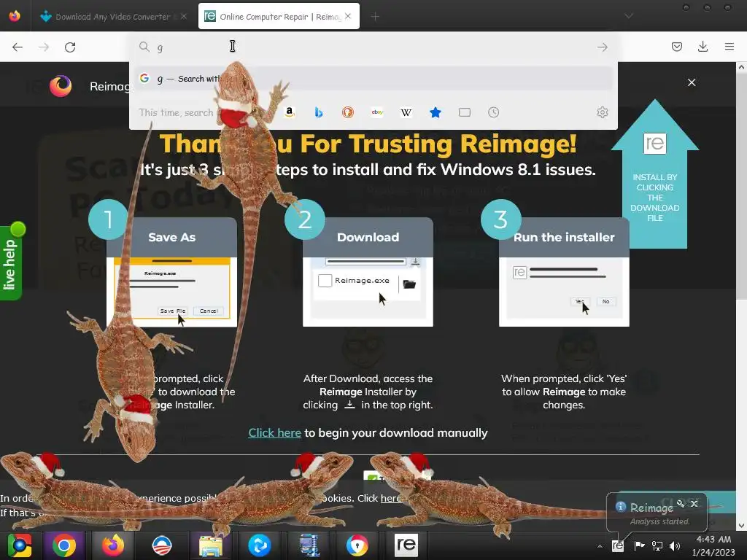
Task: Open a new tab with plus button
Action: (x=375, y=17)
